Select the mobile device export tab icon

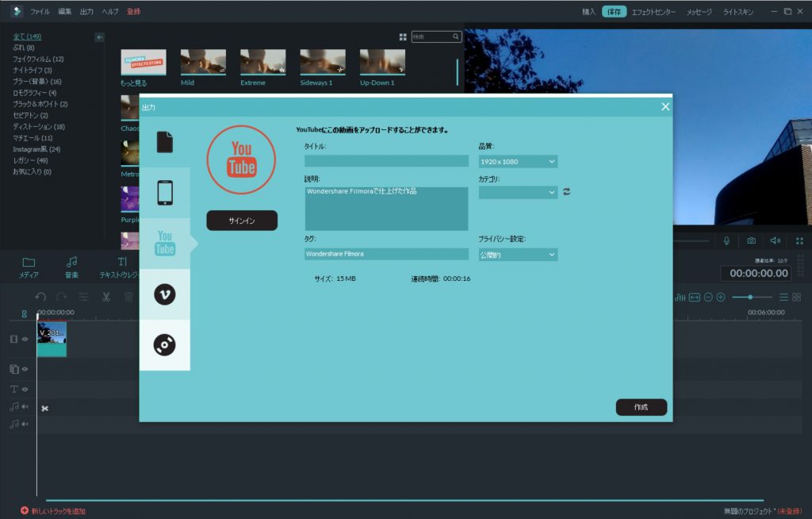[x=165, y=192]
